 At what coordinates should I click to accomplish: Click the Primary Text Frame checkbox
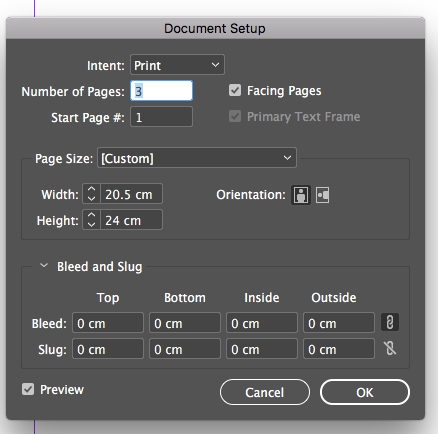[235, 116]
